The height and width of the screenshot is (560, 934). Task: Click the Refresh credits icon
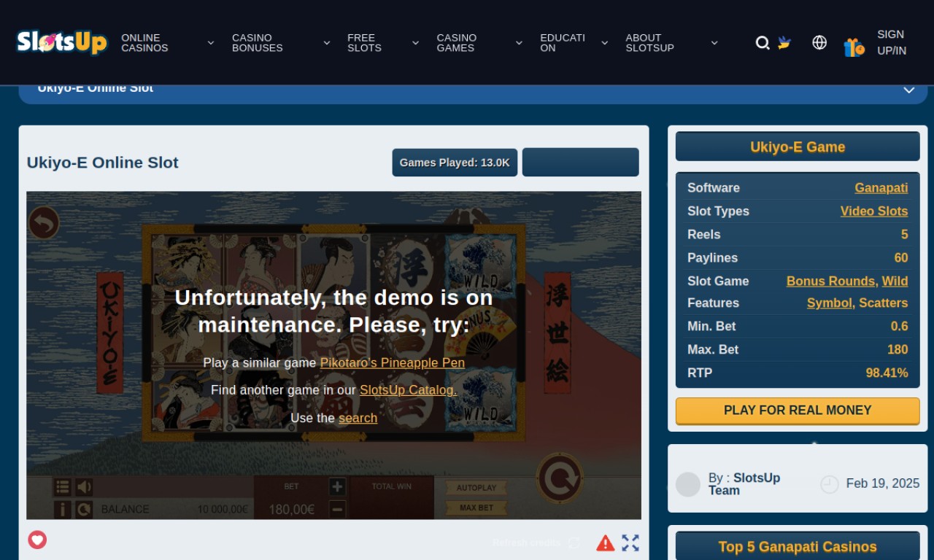(574, 542)
